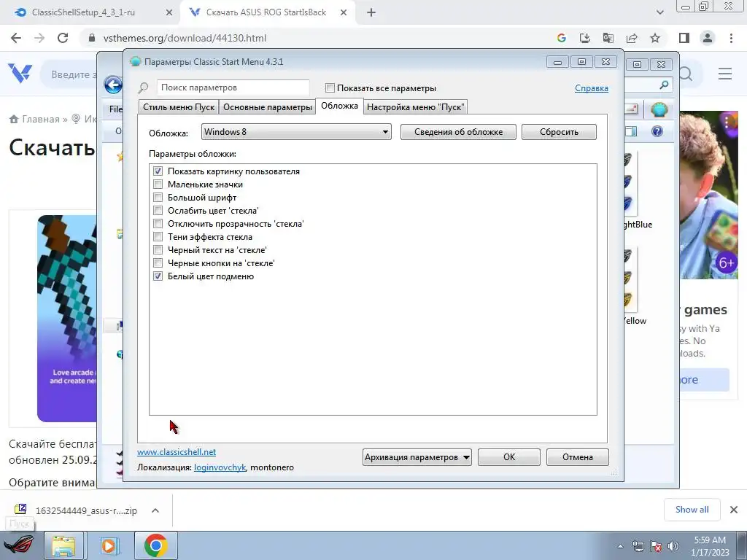This screenshot has width=747, height=560.
Task: Open the 'Справка' help link
Action: [591, 88]
